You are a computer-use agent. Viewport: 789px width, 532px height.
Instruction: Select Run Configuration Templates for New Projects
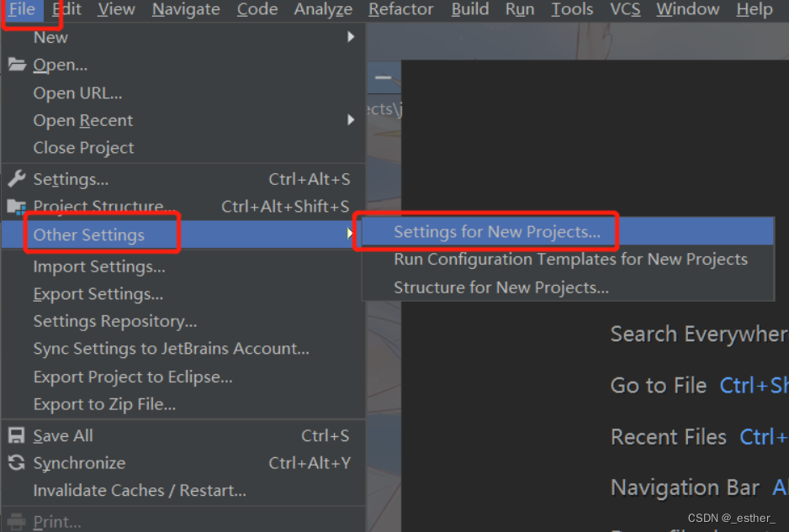pos(568,260)
